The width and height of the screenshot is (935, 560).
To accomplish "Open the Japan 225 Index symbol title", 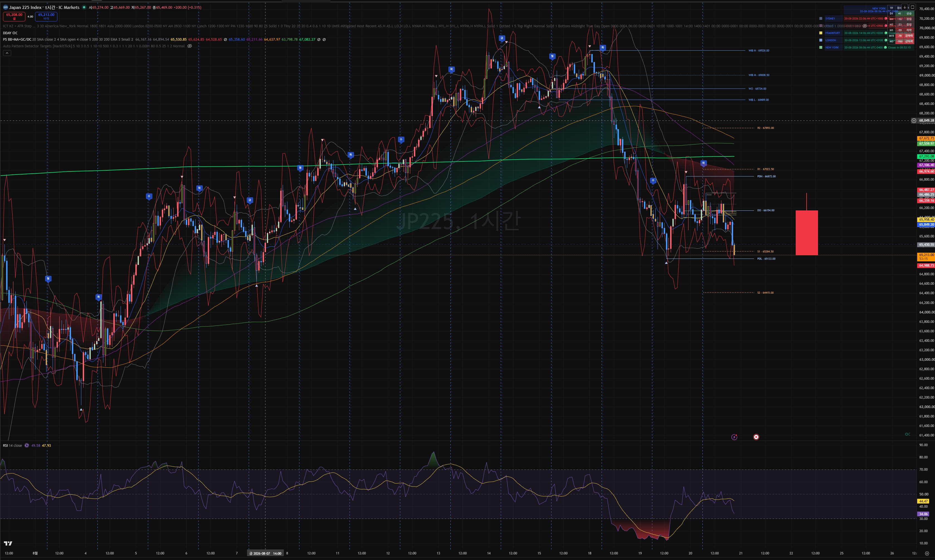I will 44,7.
